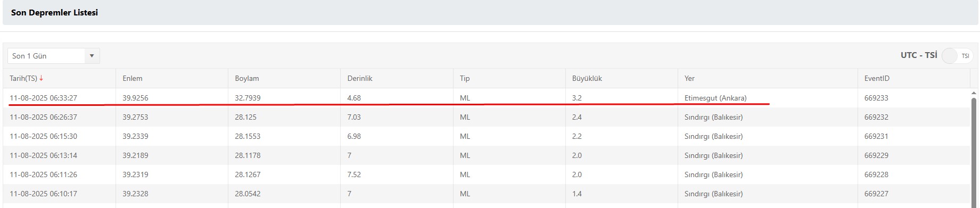This screenshot has height=208, width=980.
Task: Click the Son Depremler Listesi title
Action: 54,12
